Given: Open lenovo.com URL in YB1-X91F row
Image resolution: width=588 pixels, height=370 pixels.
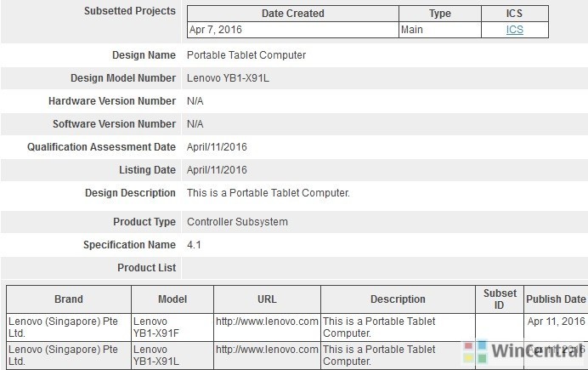Looking at the screenshot, I should (x=267, y=322).
